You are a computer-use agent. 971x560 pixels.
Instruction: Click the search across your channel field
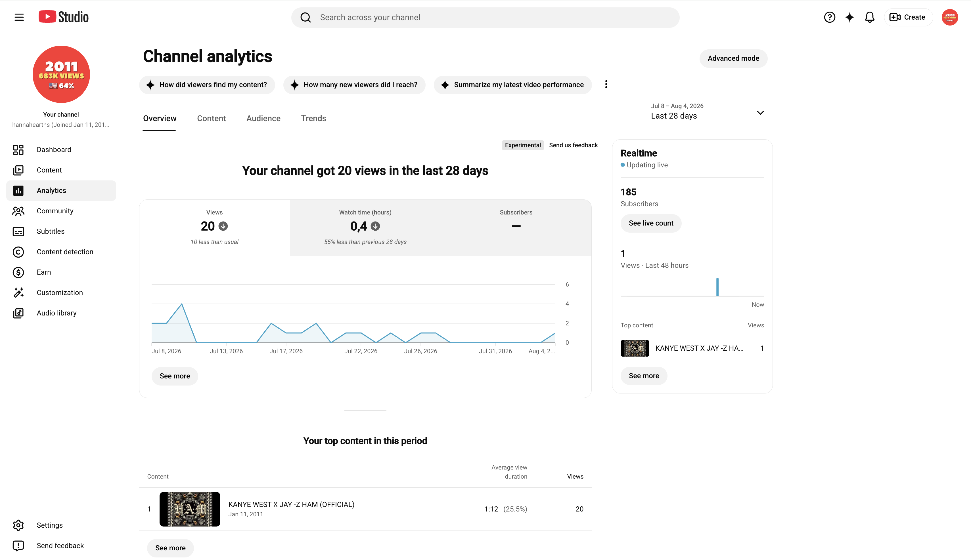coord(485,17)
